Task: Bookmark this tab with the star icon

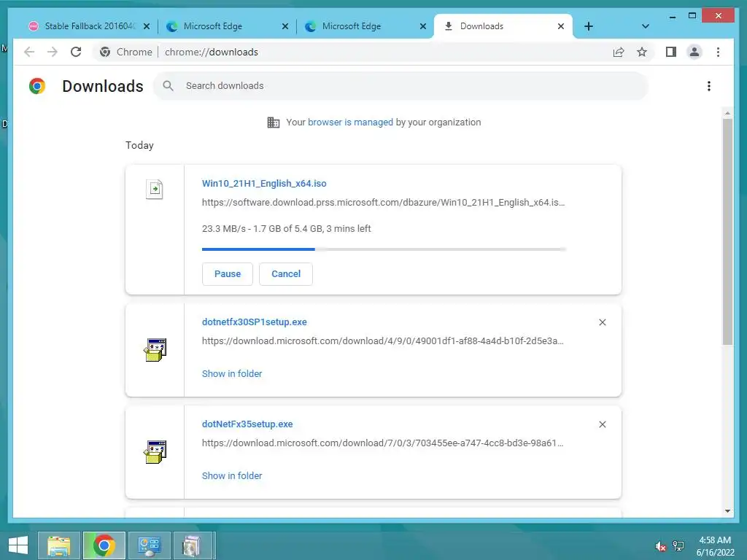Action: 642,52
